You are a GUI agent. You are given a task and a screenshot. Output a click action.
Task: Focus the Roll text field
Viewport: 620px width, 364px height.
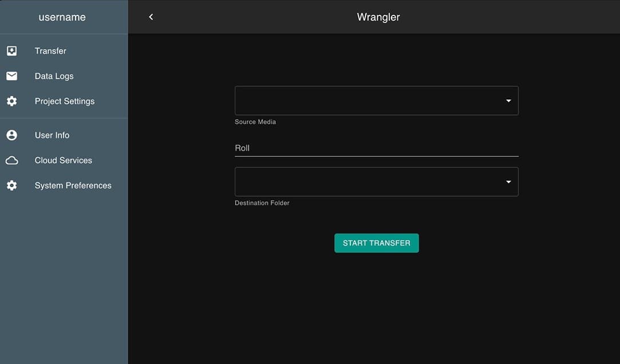[x=376, y=148]
